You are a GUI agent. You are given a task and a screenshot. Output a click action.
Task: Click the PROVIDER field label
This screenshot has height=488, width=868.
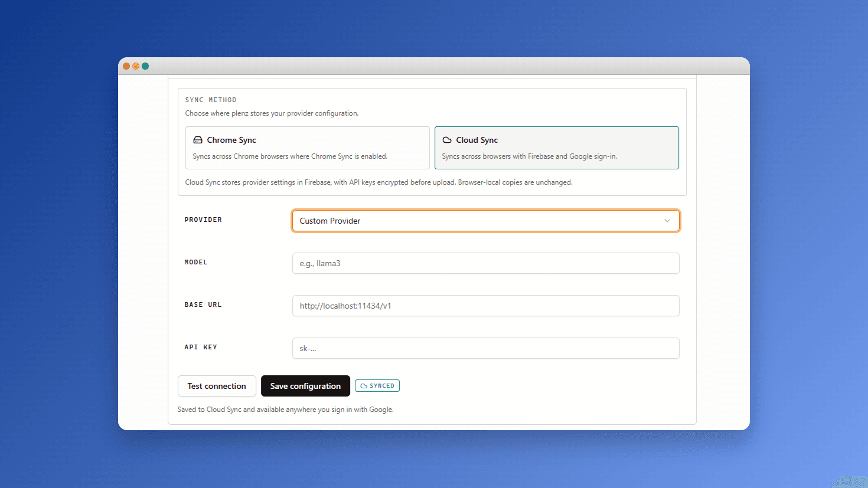coord(203,220)
